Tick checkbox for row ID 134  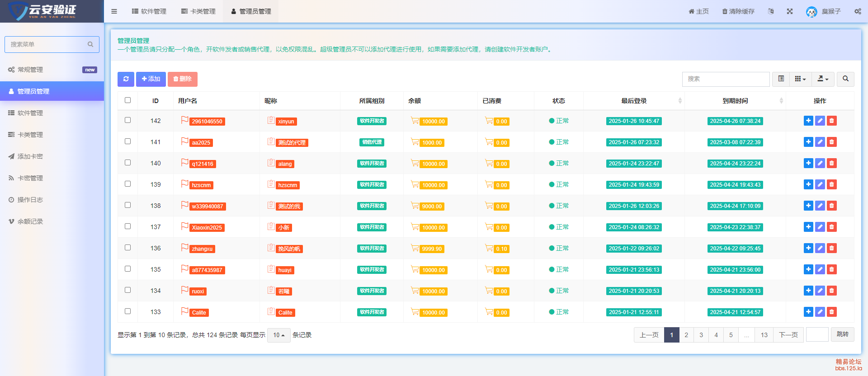[x=127, y=290]
